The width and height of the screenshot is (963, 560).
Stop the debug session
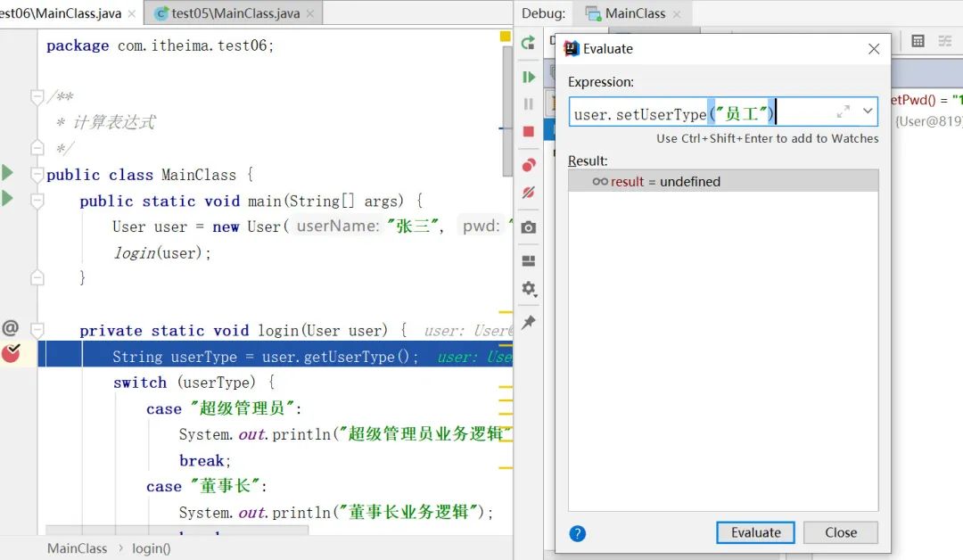[528, 131]
